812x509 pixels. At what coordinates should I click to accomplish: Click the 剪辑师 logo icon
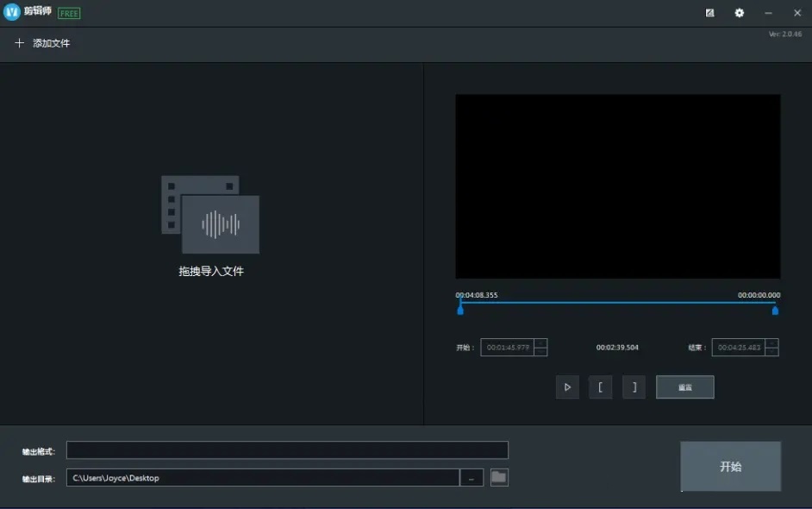10,12
